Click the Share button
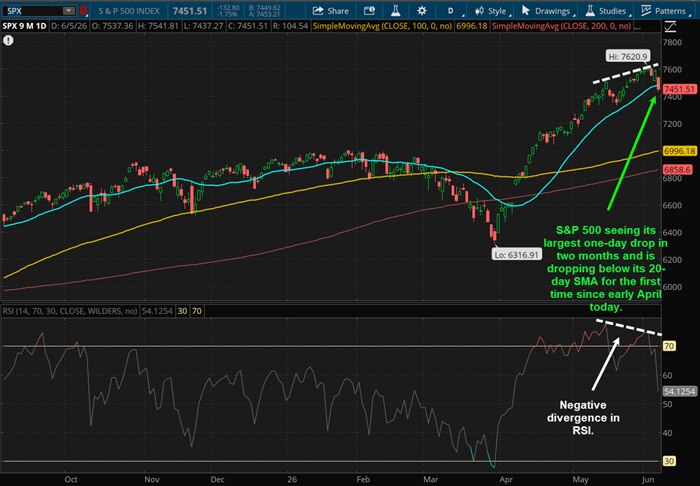Screen dimensions: 700x486 331,11
